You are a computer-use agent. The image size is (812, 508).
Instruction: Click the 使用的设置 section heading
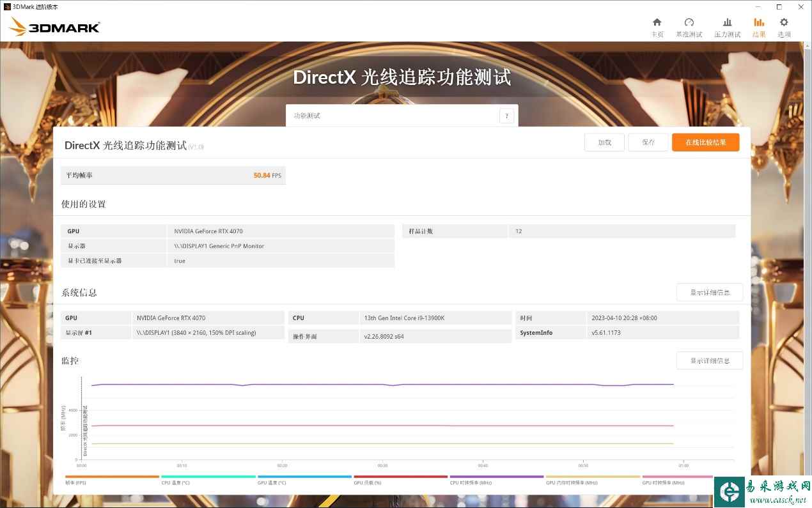(84, 204)
